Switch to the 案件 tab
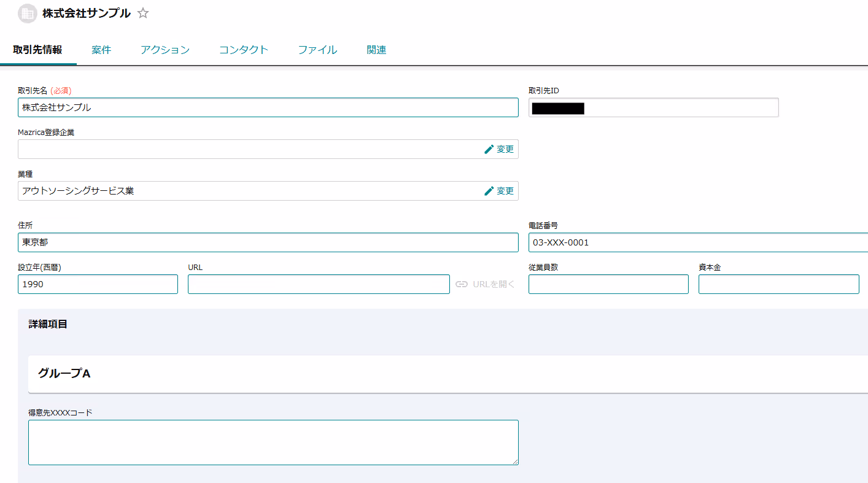 click(x=101, y=50)
